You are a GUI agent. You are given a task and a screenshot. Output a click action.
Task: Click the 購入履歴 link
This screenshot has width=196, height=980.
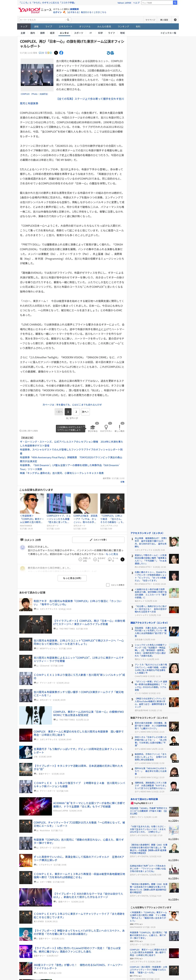(164, 20)
